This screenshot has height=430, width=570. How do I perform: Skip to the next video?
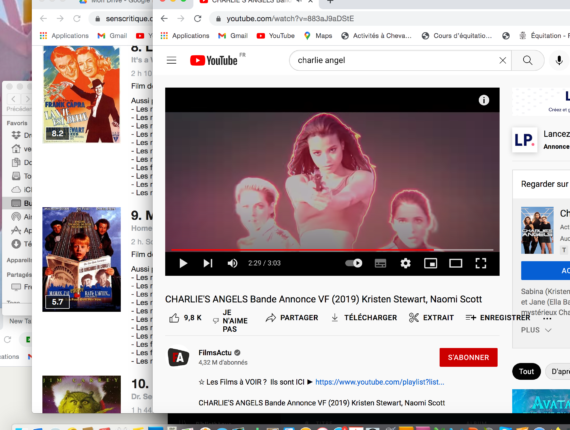point(208,263)
